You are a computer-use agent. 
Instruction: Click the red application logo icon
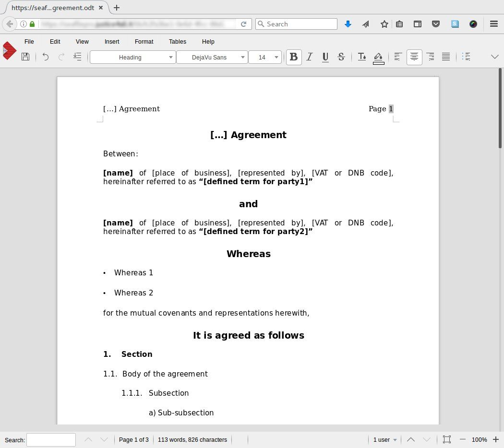pos(9,50)
